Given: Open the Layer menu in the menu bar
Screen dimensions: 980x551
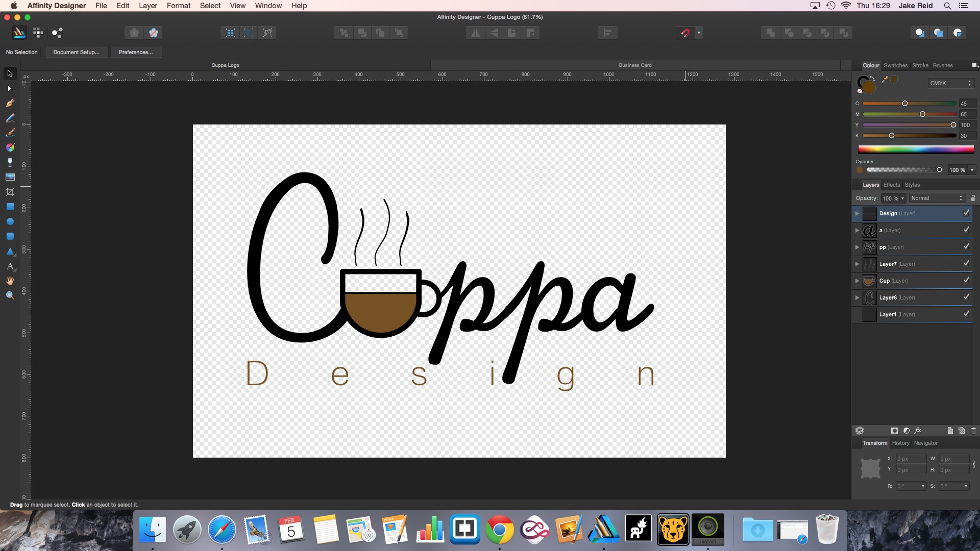Looking at the screenshot, I should click(148, 6).
